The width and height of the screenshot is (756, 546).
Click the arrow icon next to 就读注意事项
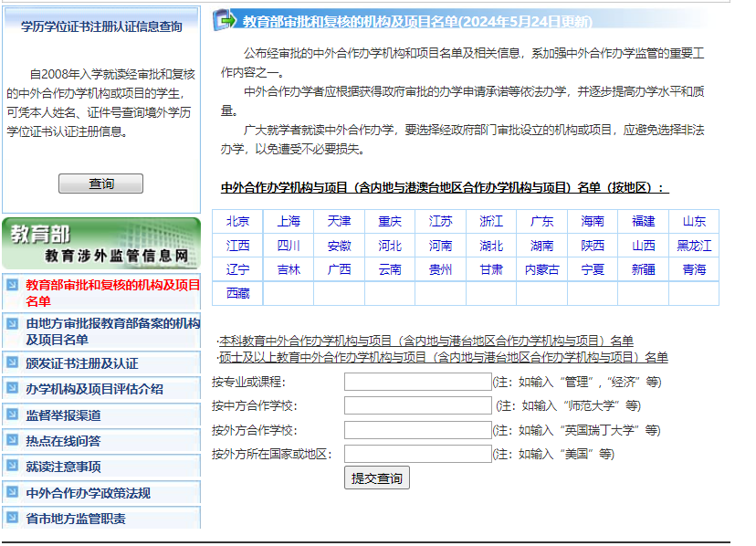12,467
